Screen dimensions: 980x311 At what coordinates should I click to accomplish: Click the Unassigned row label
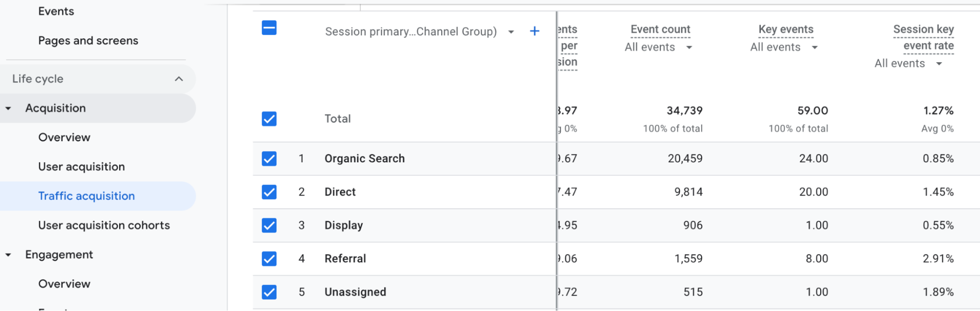coord(355,292)
